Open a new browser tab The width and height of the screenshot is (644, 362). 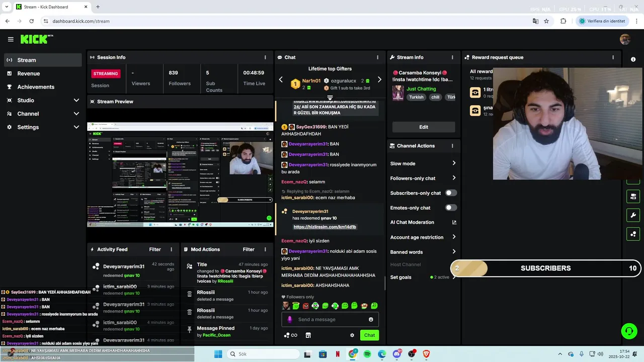click(x=98, y=7)
